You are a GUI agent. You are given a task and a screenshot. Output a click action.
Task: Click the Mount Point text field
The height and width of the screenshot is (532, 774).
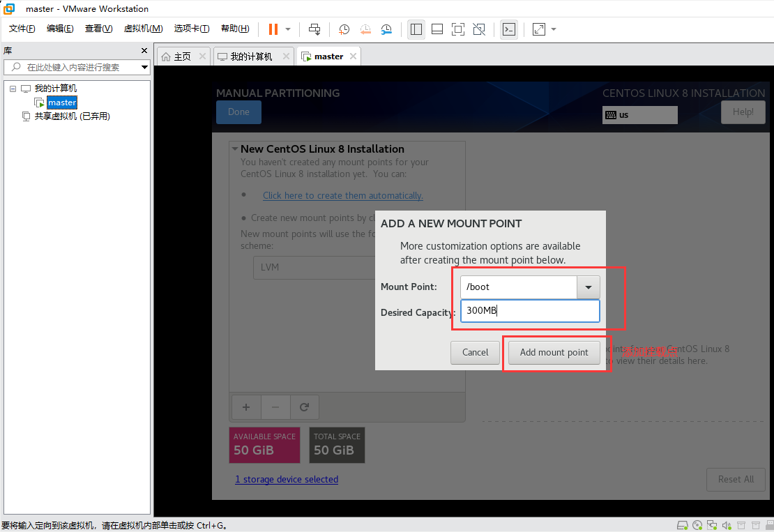pos(518,287)
